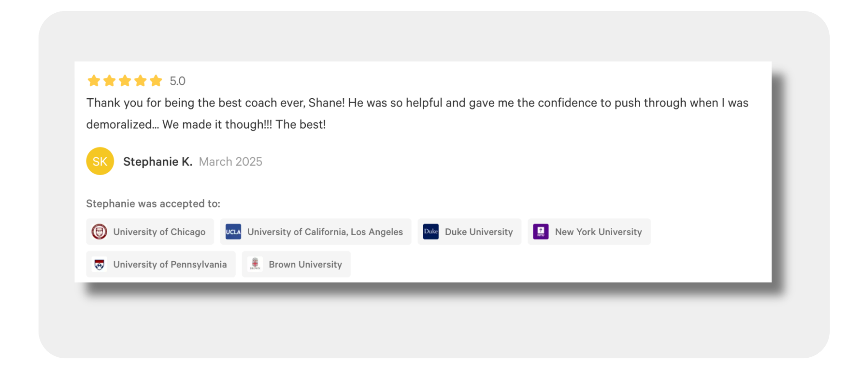Click the reviewer name Stephanie K.
The width and height of the screenshot is (868, 368).
(x=157, y=161)
